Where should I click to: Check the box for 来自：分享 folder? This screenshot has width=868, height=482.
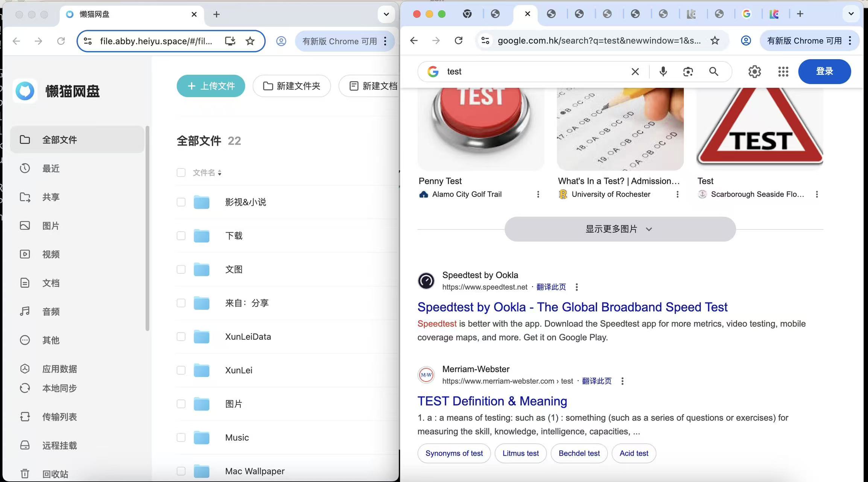(181, 303)
